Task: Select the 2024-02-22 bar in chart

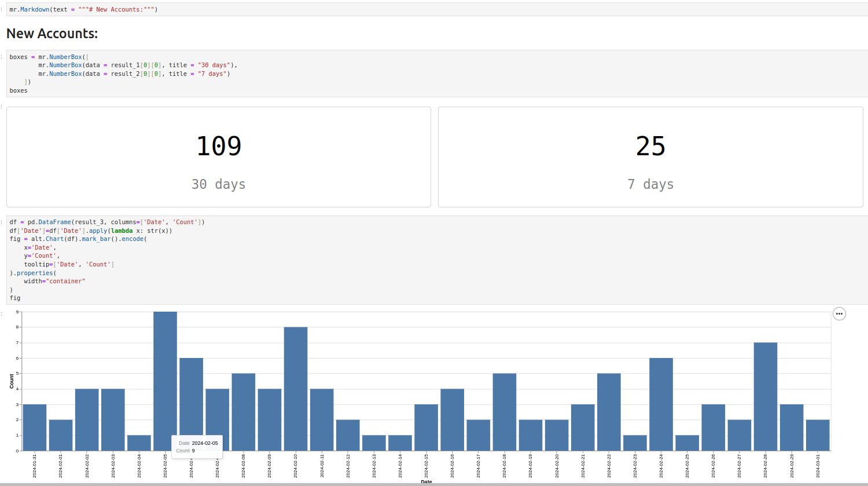Action: [x=609, y=412]
